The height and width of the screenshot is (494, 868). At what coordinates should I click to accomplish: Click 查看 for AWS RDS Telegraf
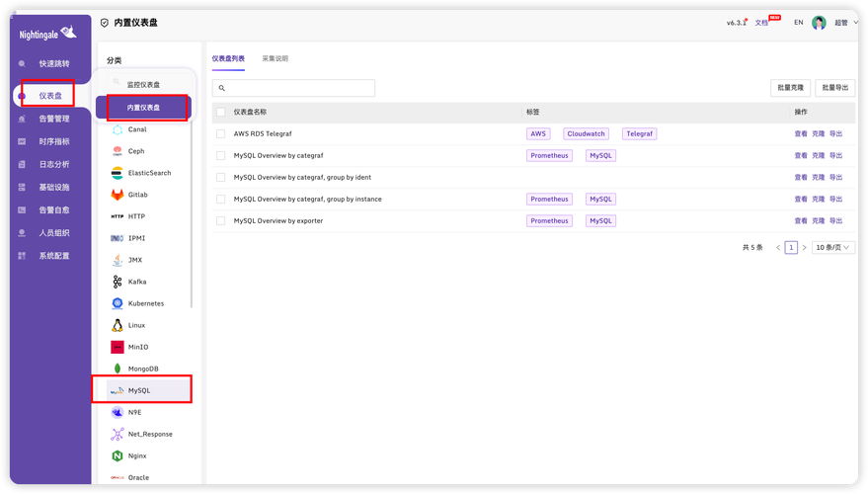click(801, 134)
